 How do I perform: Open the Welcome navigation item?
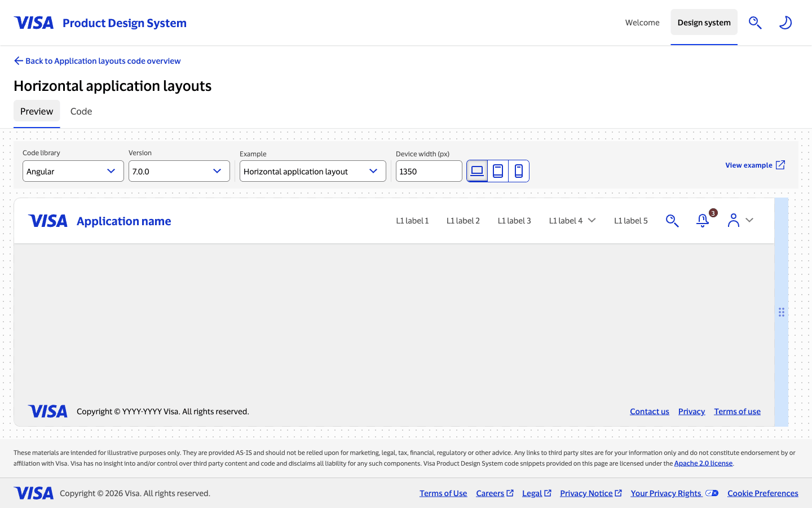click(x=642, y=23)
